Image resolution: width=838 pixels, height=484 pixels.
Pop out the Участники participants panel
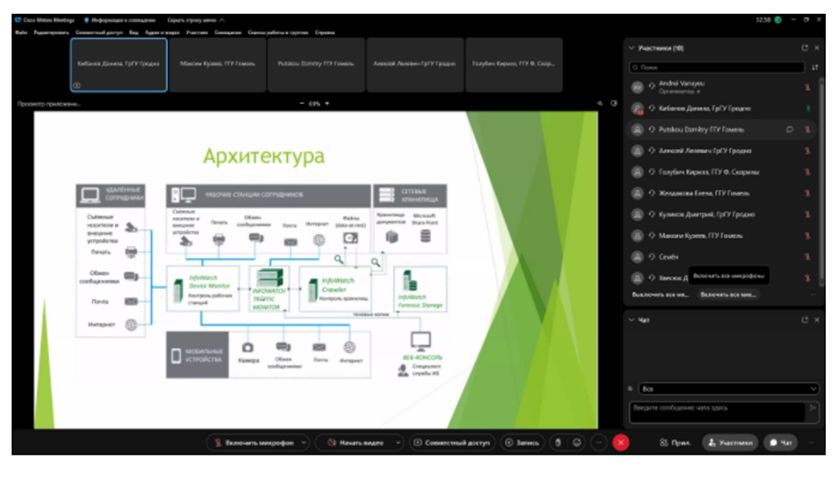[x=804, y=47]
